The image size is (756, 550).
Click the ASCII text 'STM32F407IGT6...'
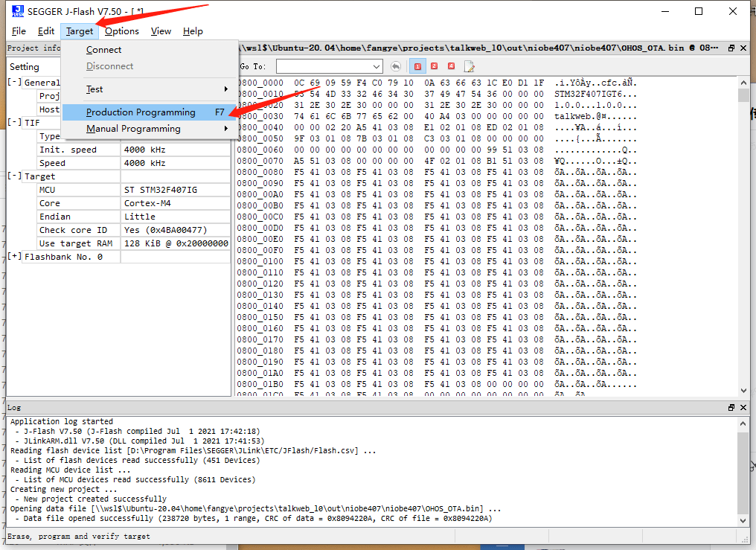point(595,94)
